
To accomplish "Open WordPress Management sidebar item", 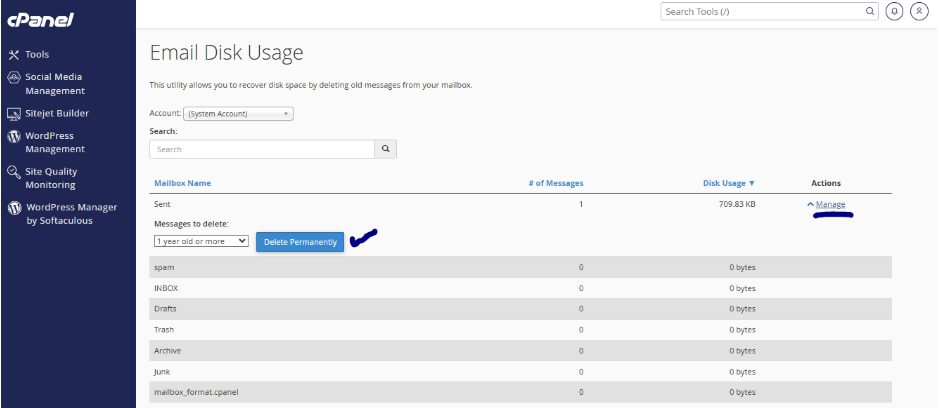I will pyautogui.click(x=55, y=143).
